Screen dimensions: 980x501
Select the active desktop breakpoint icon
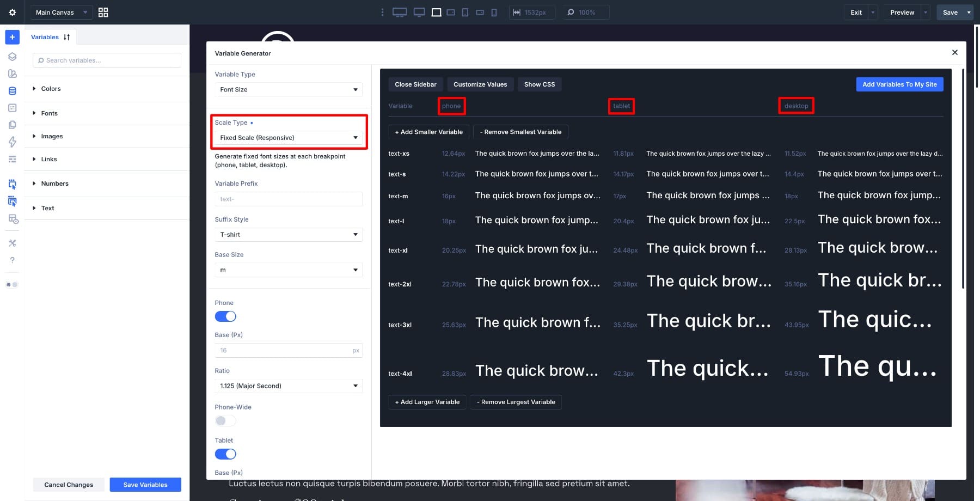[x=436, y=12]
